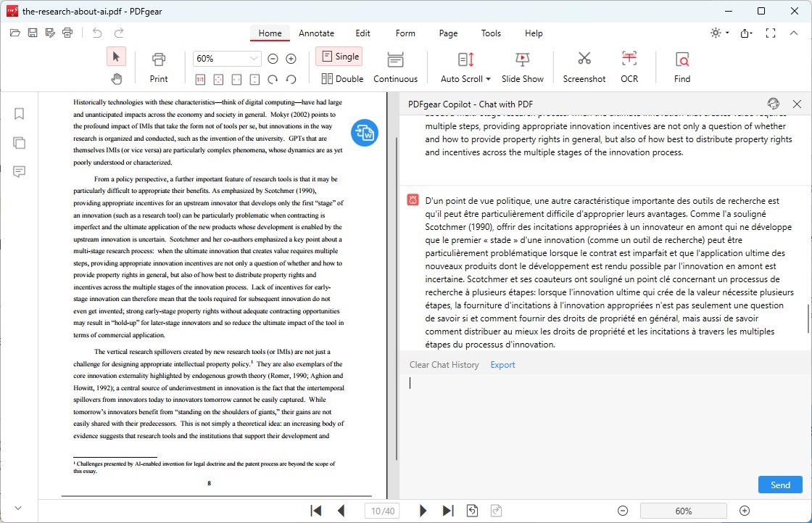Toggle Single page view
812x523 pixels.
(x=340, y=57)
